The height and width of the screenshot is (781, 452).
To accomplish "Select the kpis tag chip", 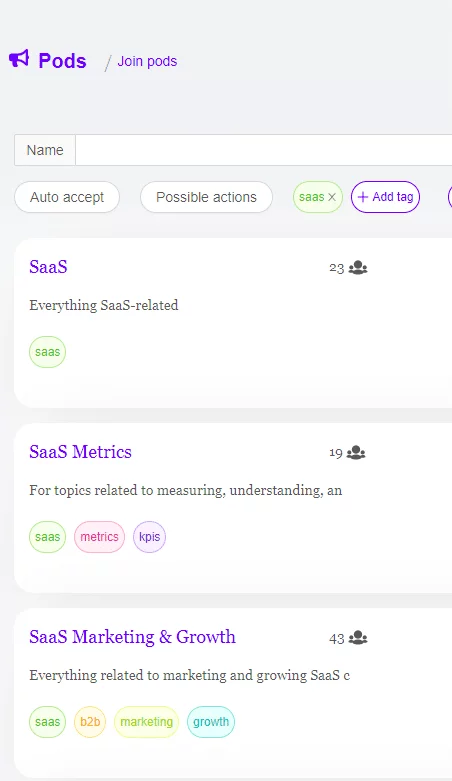I will 150,537.
